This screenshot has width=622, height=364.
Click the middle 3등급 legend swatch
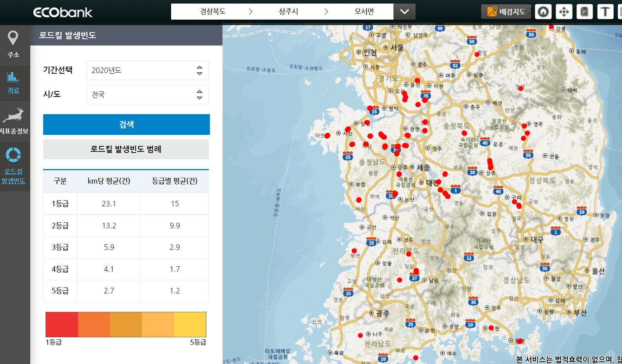126,324
